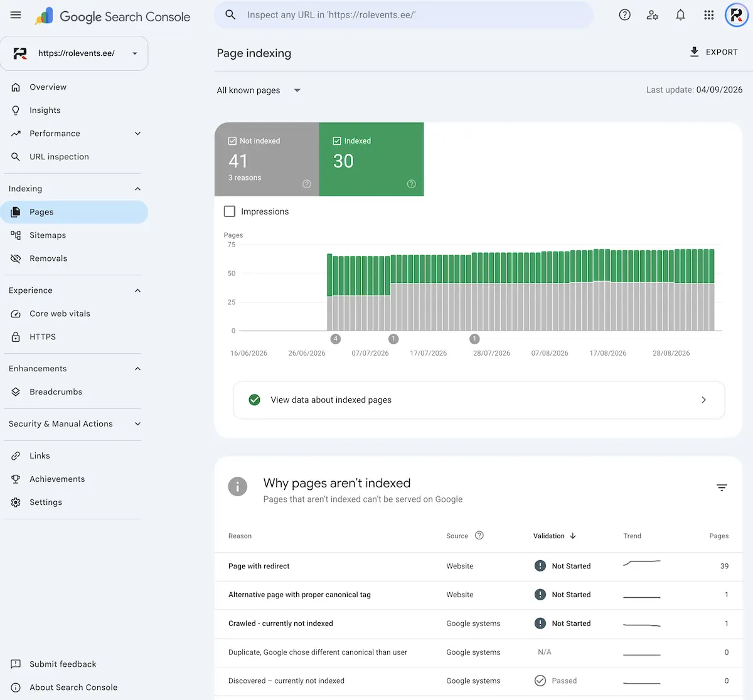
Task: Click the Reason column header
Action: coord(240,536)
